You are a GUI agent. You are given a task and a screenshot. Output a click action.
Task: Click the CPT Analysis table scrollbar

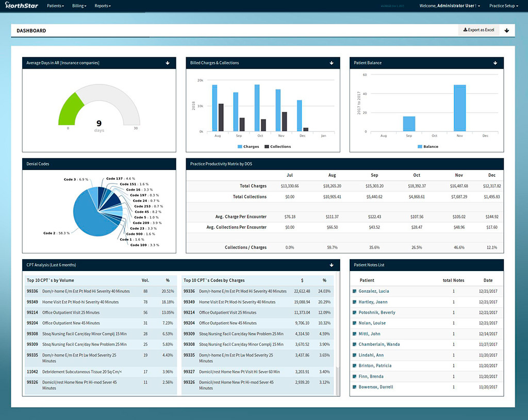(337, 381)
